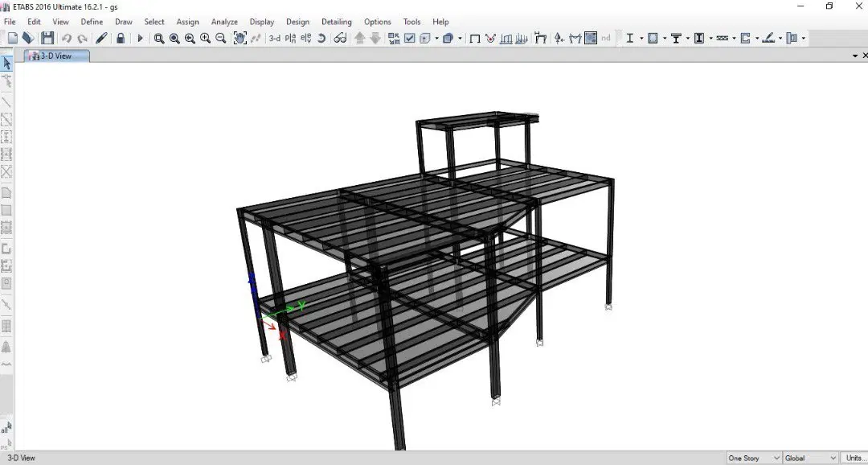Image resolution: width=868 pixels, height=465 pixels.
Task: Expand the boxed I-section design dropdown arrow
Action: [x=710, y=39]
